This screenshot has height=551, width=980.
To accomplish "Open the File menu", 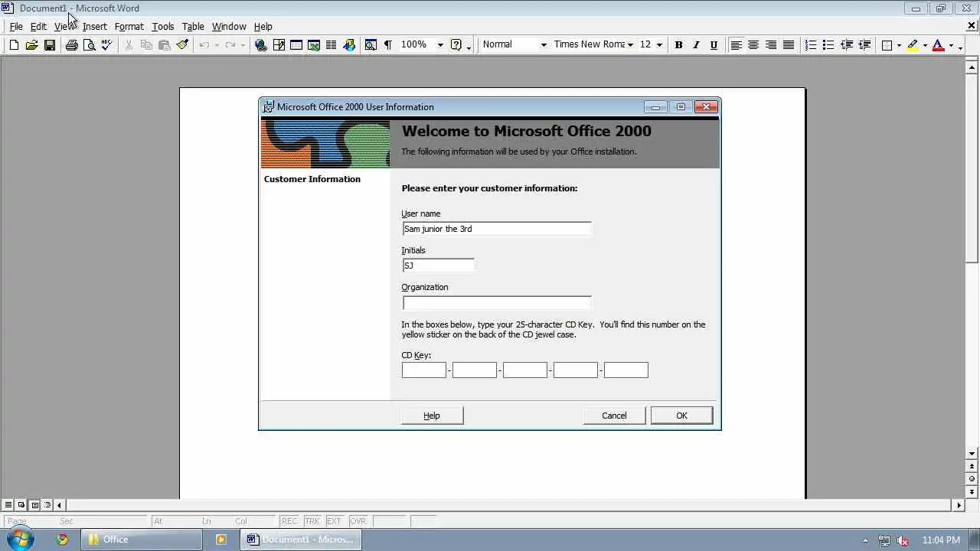I will point(16,26).
